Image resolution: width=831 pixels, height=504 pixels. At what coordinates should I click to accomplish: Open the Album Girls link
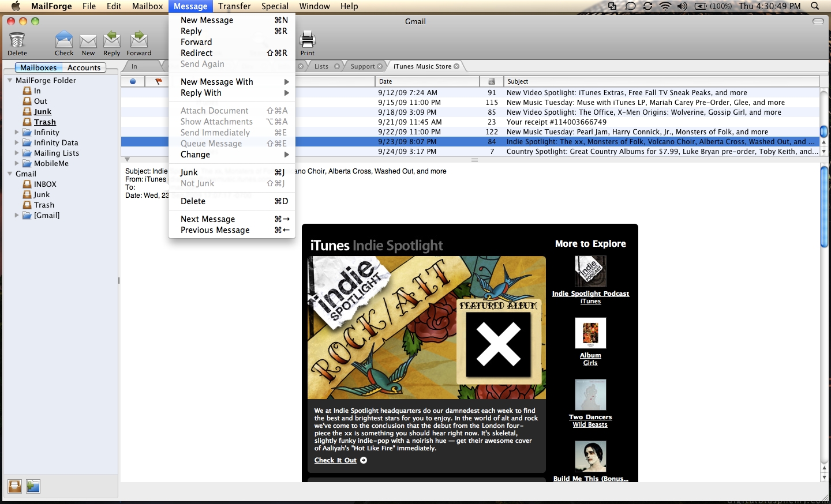click(590, 359)
